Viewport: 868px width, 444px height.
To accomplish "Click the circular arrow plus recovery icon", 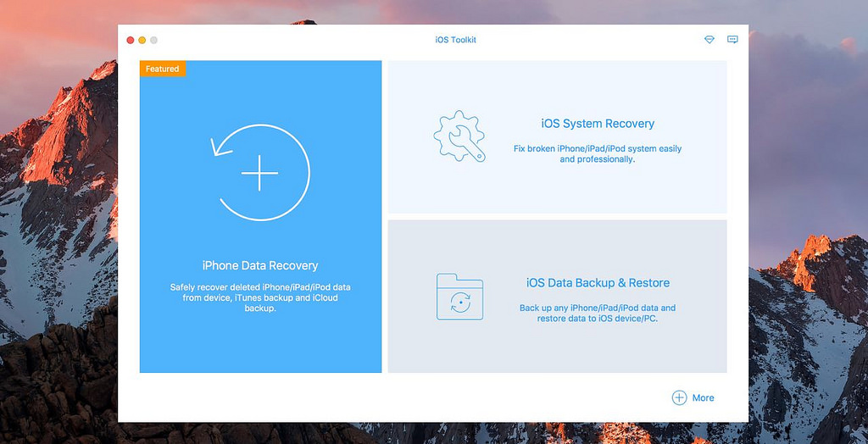I will [x=260, y=173].
